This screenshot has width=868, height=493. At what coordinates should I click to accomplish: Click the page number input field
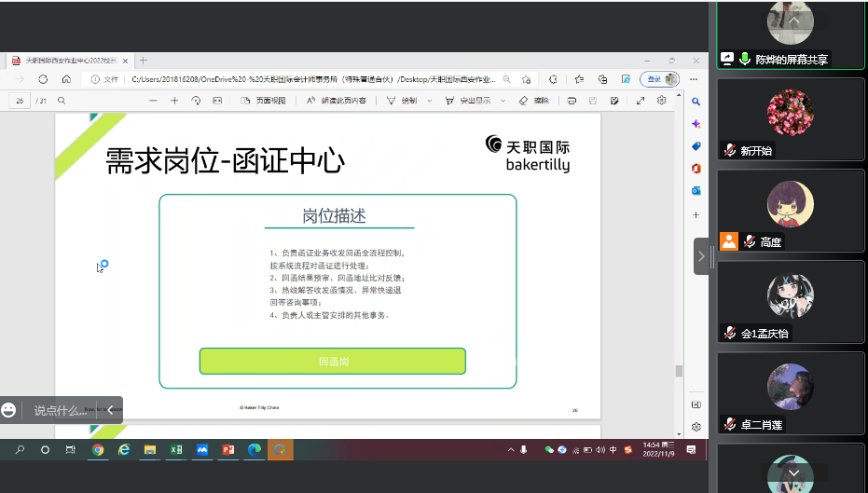pos(20,101)
